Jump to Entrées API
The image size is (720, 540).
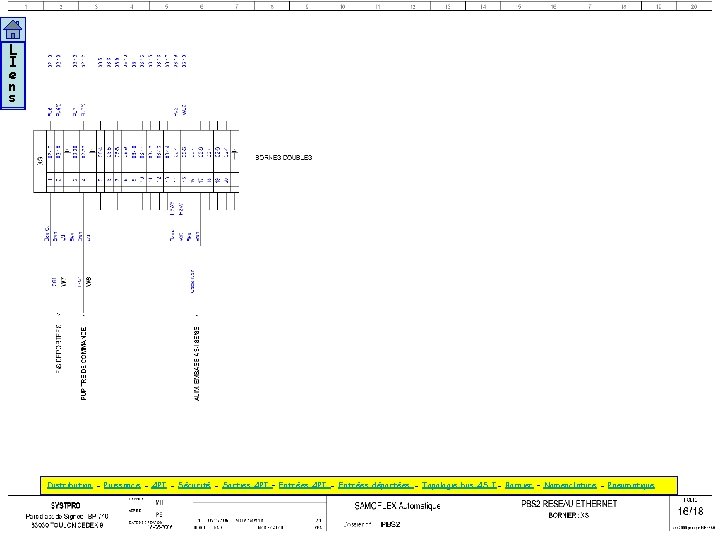(x=303, y=485)
